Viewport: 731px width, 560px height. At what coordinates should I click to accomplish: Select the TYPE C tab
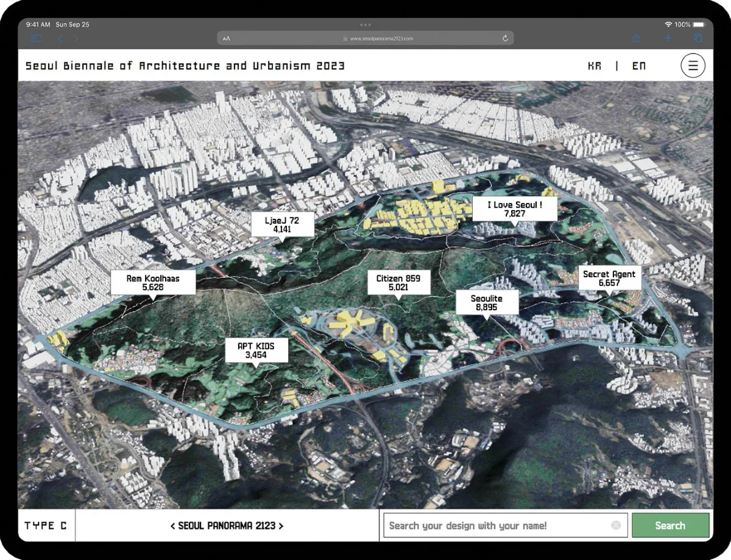point(46,525)
